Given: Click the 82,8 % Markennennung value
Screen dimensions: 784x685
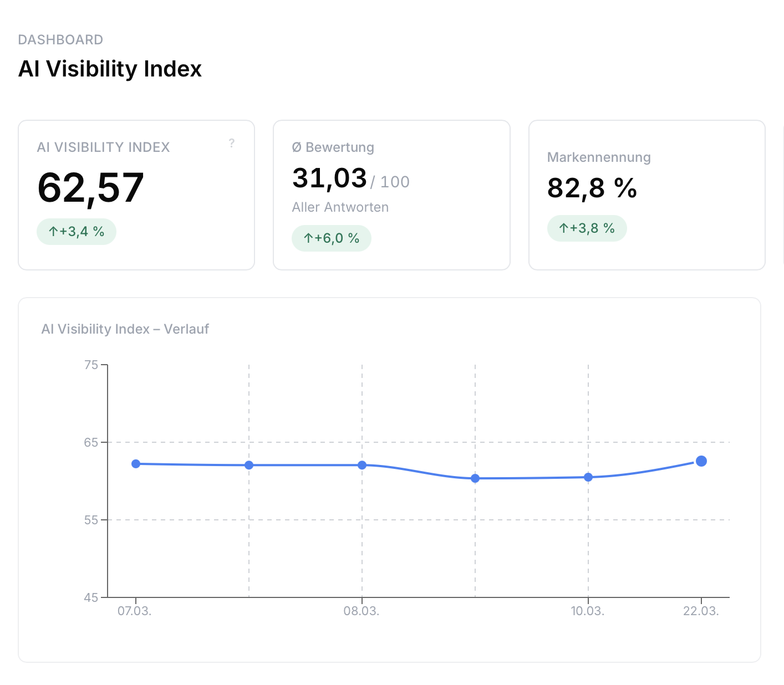Looking at the screenshot, I should point(592,188).
